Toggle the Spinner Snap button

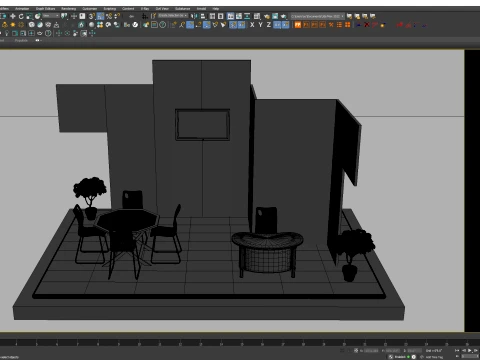pos(117,16)
